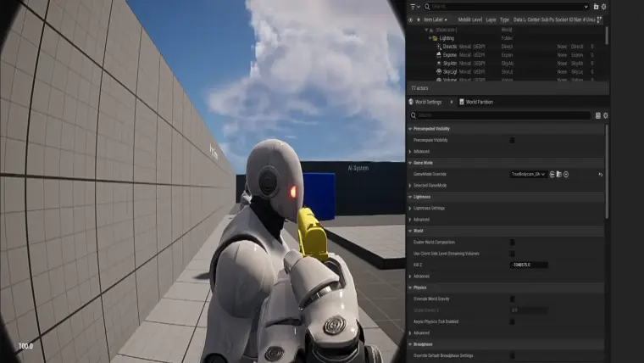Open World Settings property matrix table icon
This screenshot has height=363, width=644.
597,115
